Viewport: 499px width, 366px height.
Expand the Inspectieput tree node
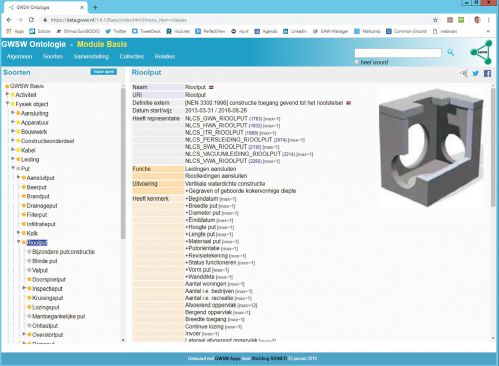(24, 288)
